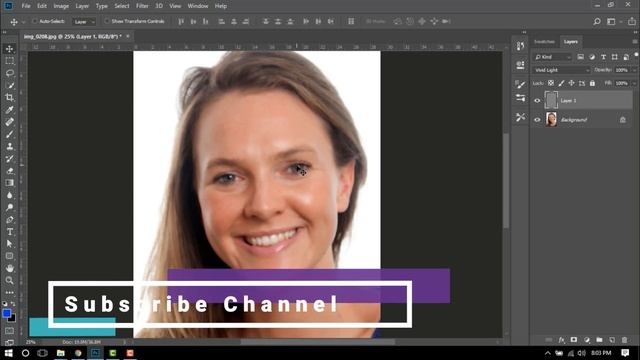Create a new layer icon
The image size is (640, 360).
pos(612,340)
